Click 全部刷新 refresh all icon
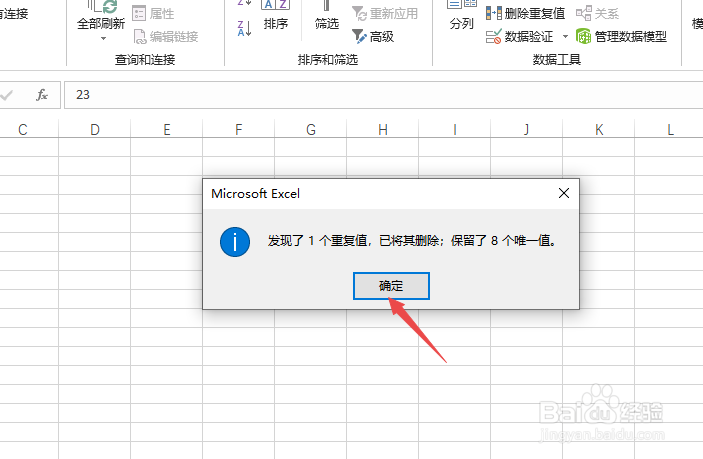The image size is (703, 459). (x=101, y=15)
